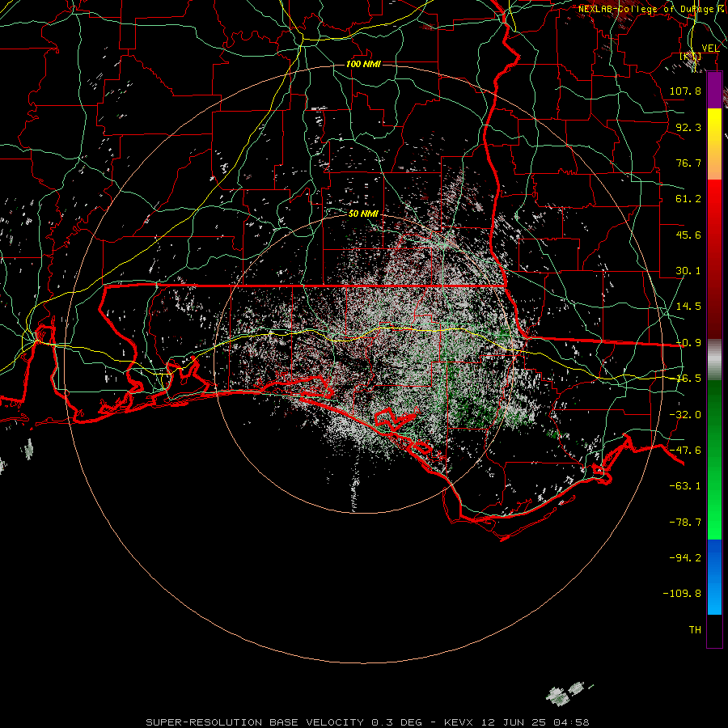This screenshot has width=728, height=728.
Task: Click the red segment of the velocity color bar
Action: [x=714, y=259]
